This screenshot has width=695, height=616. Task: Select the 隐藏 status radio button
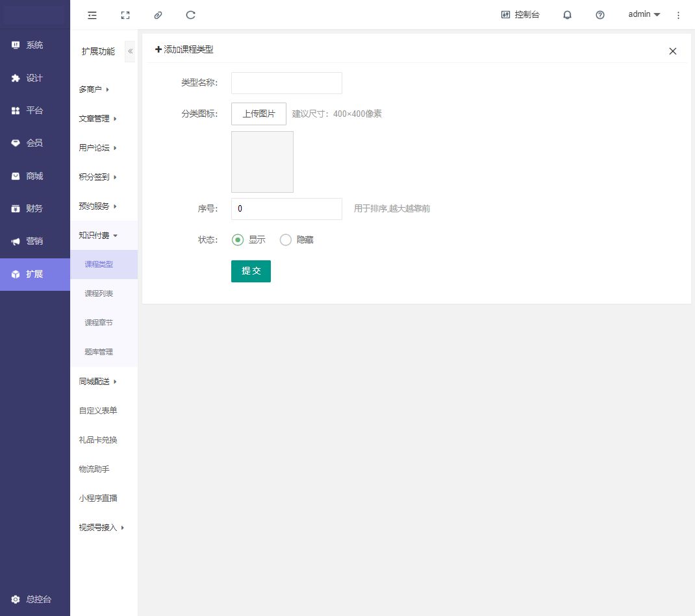pos(286,240)
